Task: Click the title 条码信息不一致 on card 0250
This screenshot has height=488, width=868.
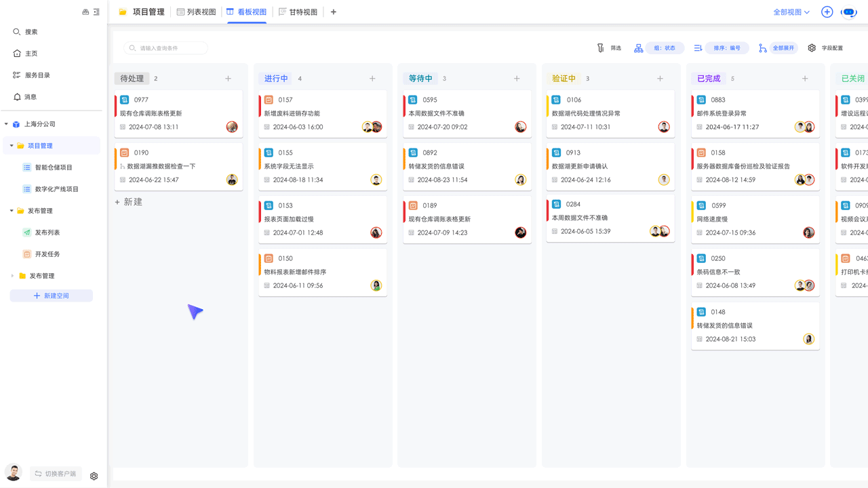Action: click(x=720, y=272)
